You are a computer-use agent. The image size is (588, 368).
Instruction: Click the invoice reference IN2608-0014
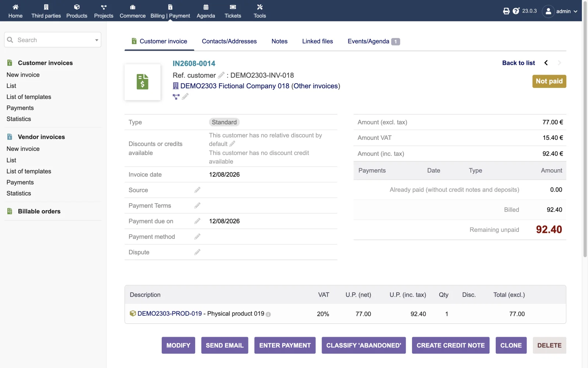(194, 63)
